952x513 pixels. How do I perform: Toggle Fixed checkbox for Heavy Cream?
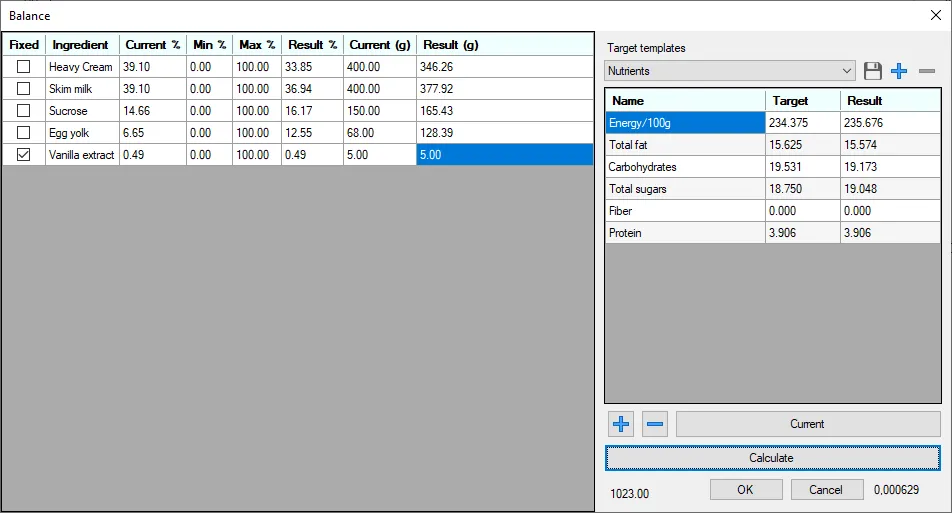pos(24,67)
